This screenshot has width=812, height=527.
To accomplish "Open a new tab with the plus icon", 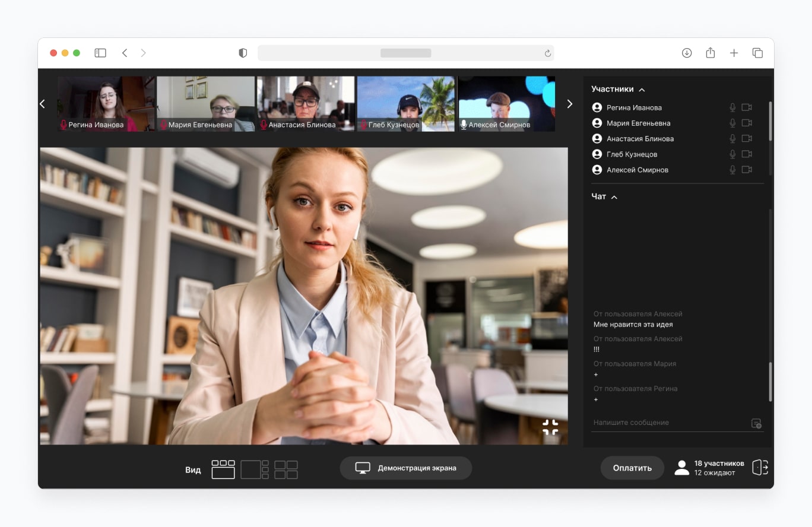I will (734, 53).
